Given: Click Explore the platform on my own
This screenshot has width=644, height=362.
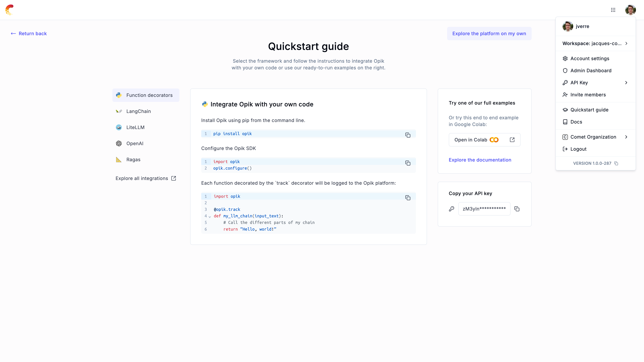Looking at the screenshot, I should click(489, 34).
